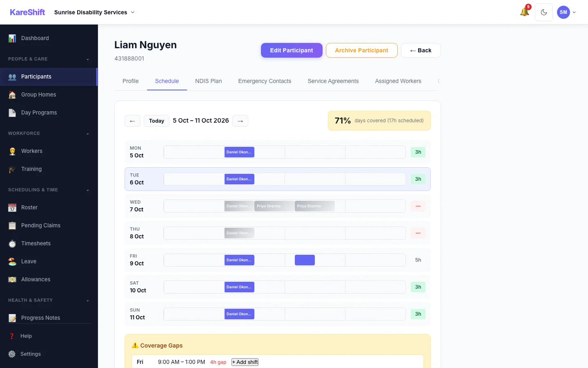
Task: Click the Help question mark icon
Action: [12, 336]
